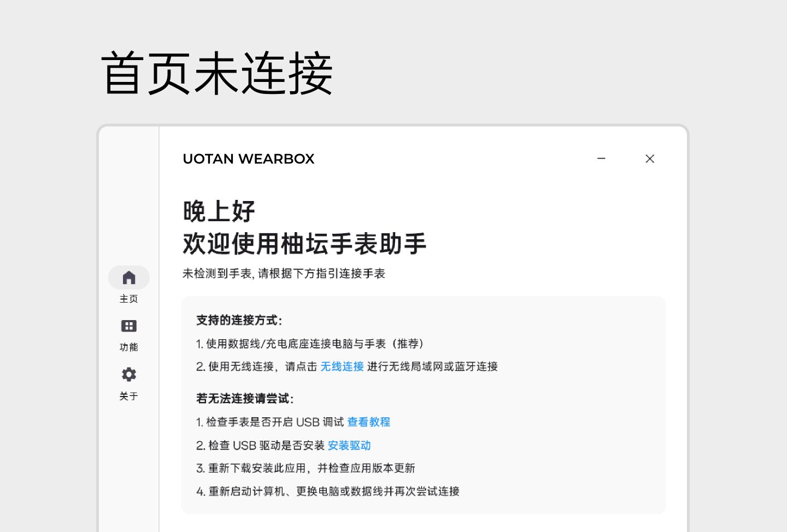Viewport: 787px width, 532px height.
Task: Close the UOTAN WEARBOX window
Action: pyautogui.click(x=649, y=158)
